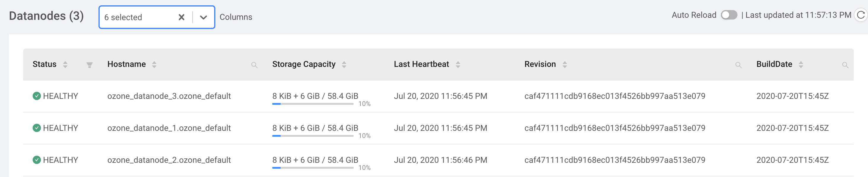Sort by Hostname column arrows

click(x=154, y=65)
